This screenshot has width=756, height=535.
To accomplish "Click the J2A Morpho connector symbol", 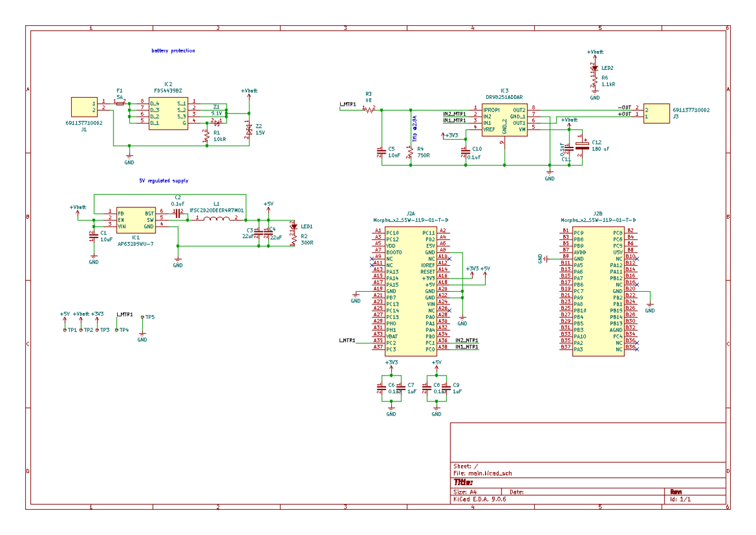I will coord(409,290).
